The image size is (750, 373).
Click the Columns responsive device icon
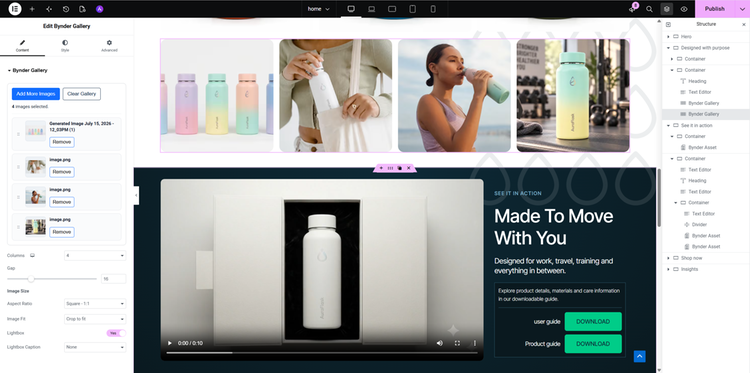point(33,256)
